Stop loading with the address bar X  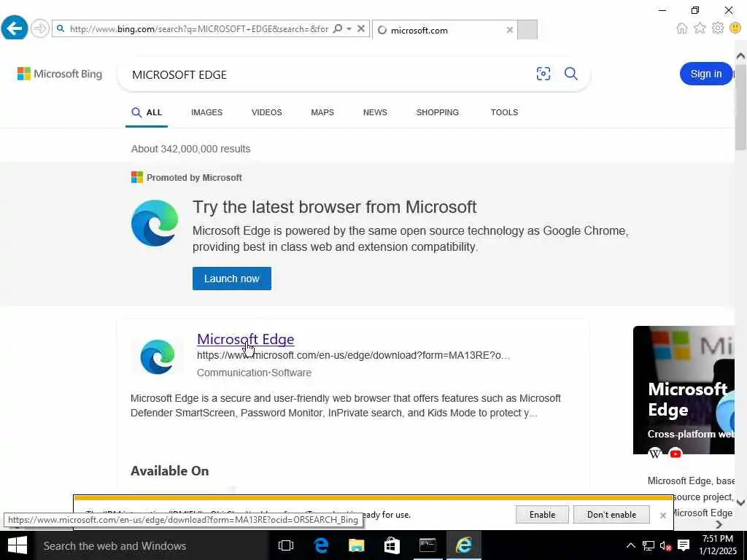361,29
